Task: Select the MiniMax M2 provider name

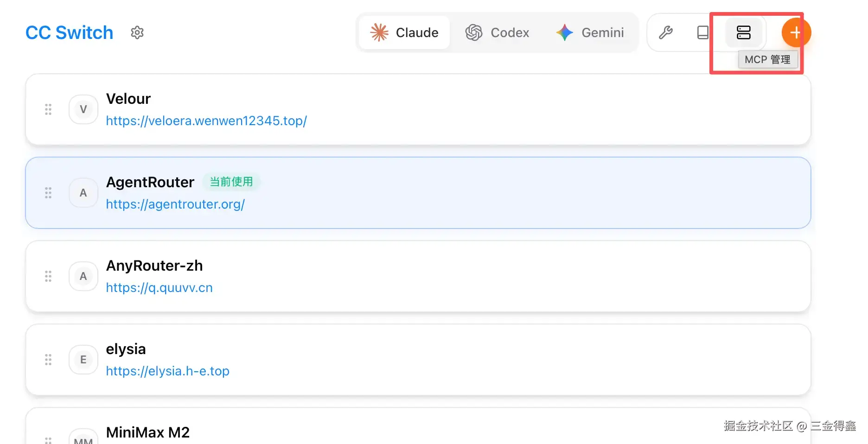Action: click(148, 432)
